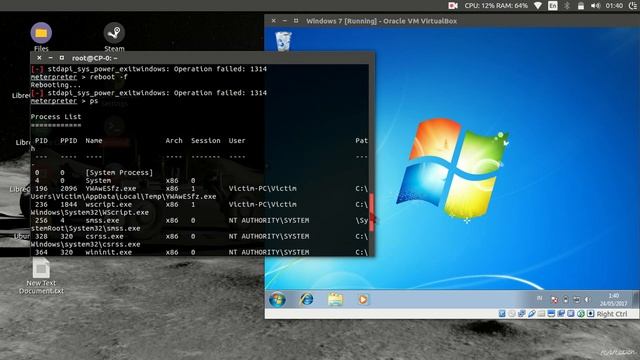The height and width of the screenshot is (360, 640).
Task: Open the En keyboard layout indicator
Action: point(553,5)
